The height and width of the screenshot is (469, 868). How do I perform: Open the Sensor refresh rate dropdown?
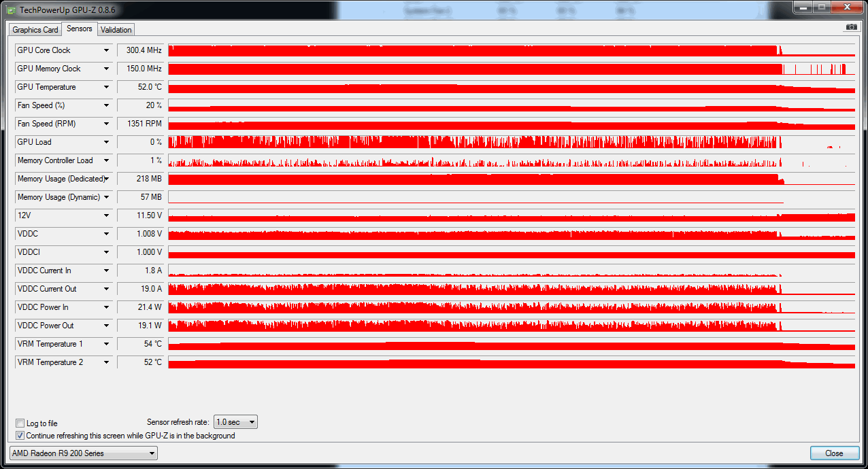point(235,422)
